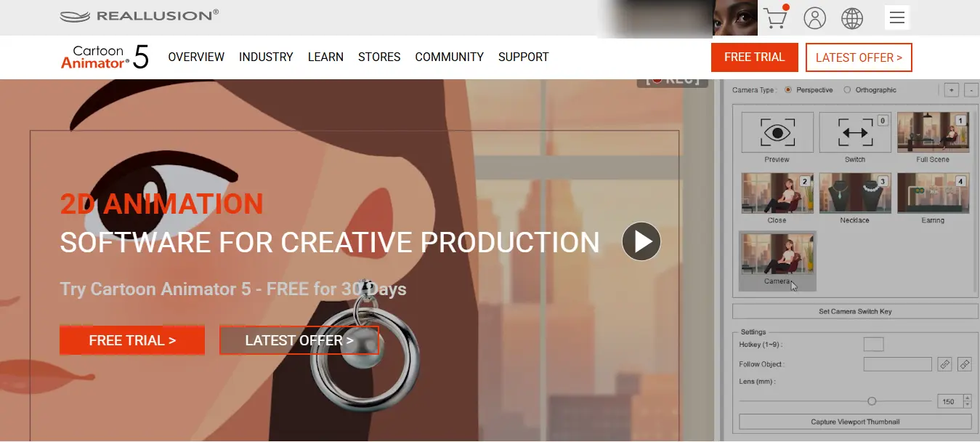Click the Cartoon Animator 5 logo
This screenshot has height=442, width=980.
click(x=105, y=57)
